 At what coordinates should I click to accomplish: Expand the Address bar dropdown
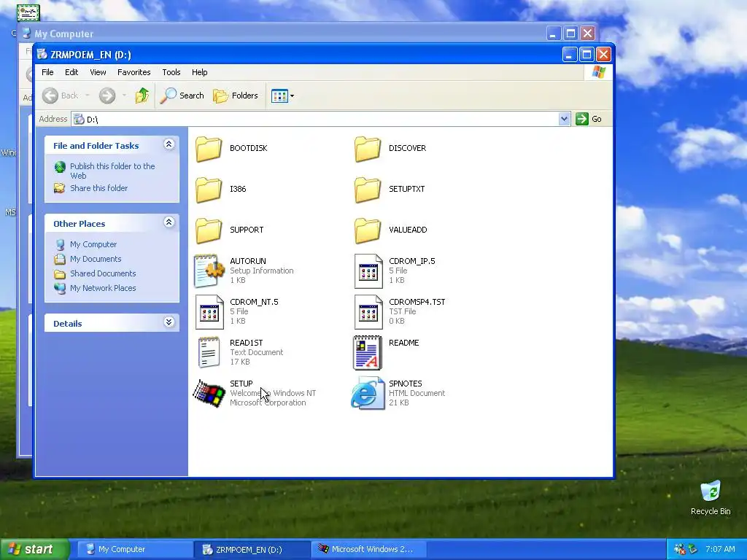tap(564, 119)
